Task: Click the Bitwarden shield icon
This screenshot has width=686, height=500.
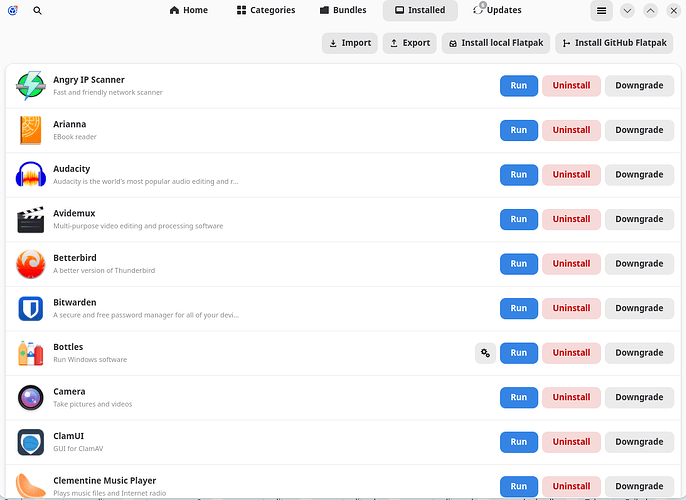Action: (x=31, y=308)
